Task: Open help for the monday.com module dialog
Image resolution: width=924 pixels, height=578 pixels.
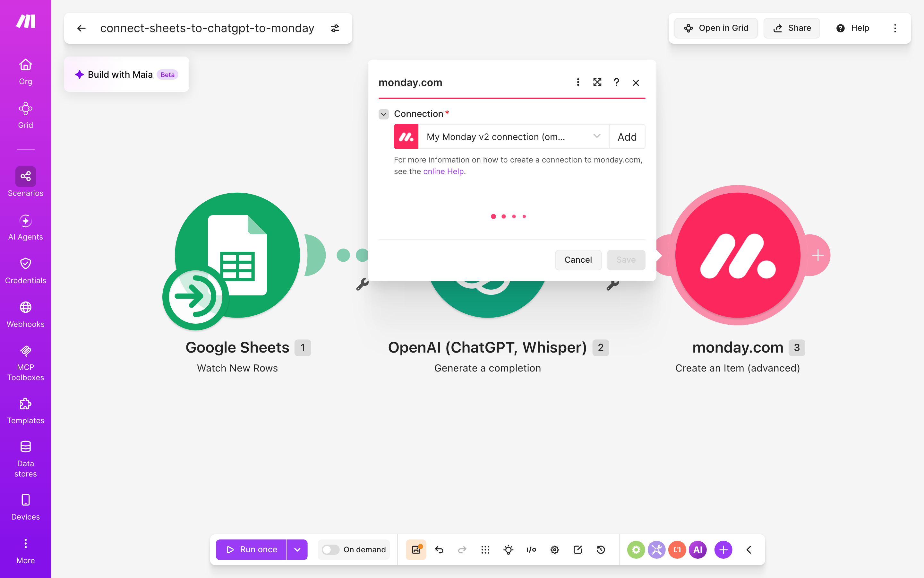Action: 616,82
